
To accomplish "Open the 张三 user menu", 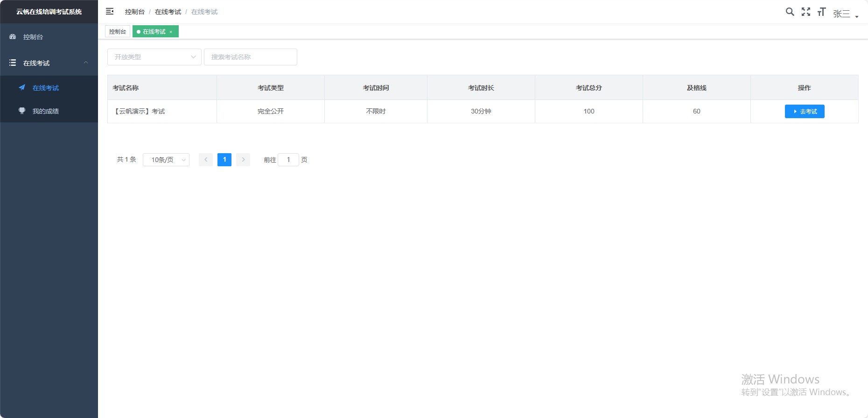I will click(x=846, y=14).
